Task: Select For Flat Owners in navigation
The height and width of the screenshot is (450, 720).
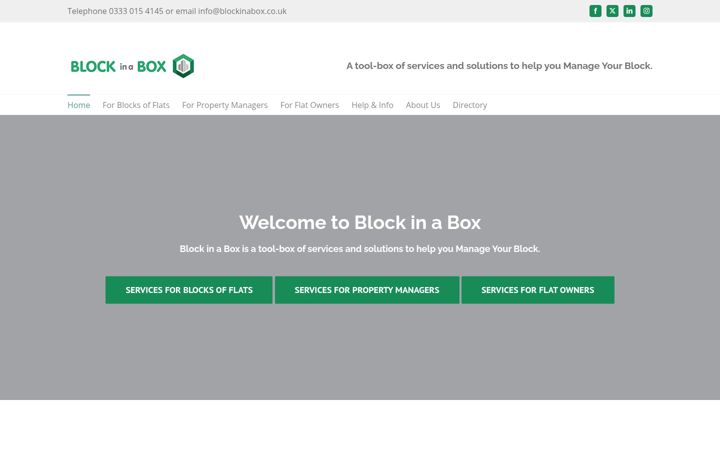Action: (x=309, y=105)
